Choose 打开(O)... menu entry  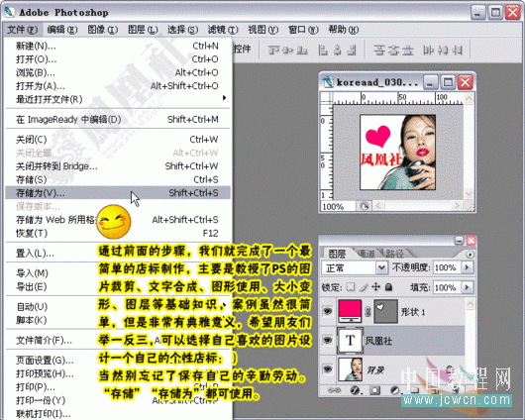click(117, 59)
